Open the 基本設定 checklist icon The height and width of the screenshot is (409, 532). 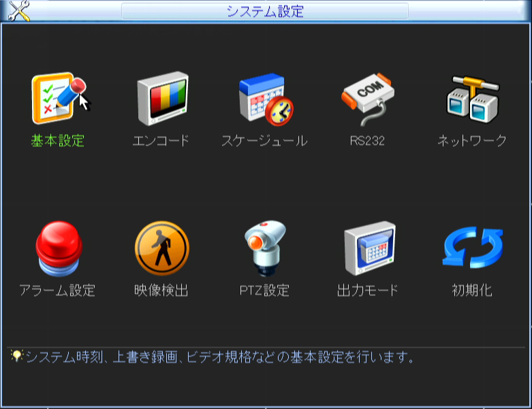[59, 98]
